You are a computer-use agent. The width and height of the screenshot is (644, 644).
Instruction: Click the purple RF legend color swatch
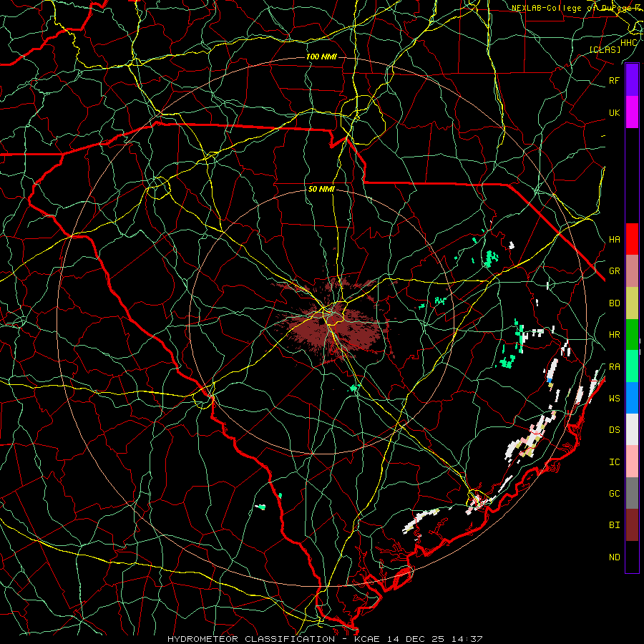coord(632,80)
